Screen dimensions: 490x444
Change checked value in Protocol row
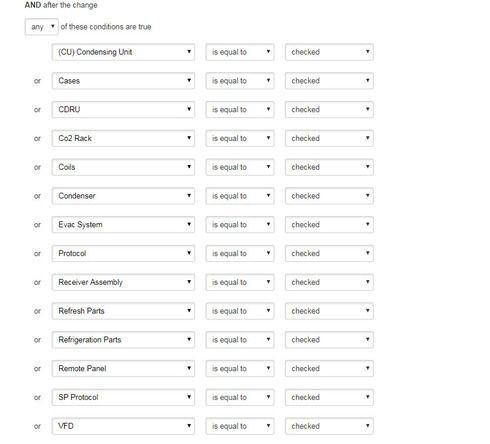[x=329, y=253]
